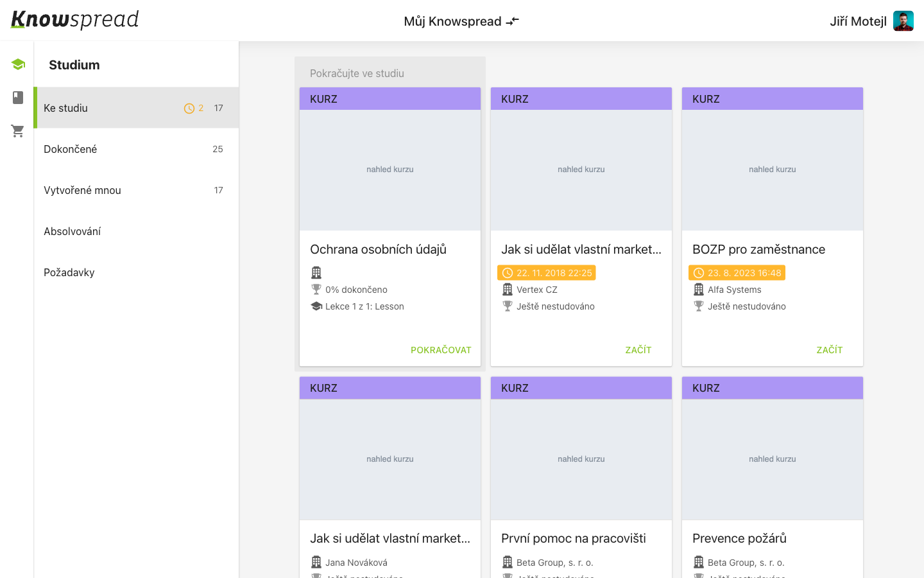Click the Prevence požárů preview image
Viewport: 924px width, 578px height.
pos(773,459)
